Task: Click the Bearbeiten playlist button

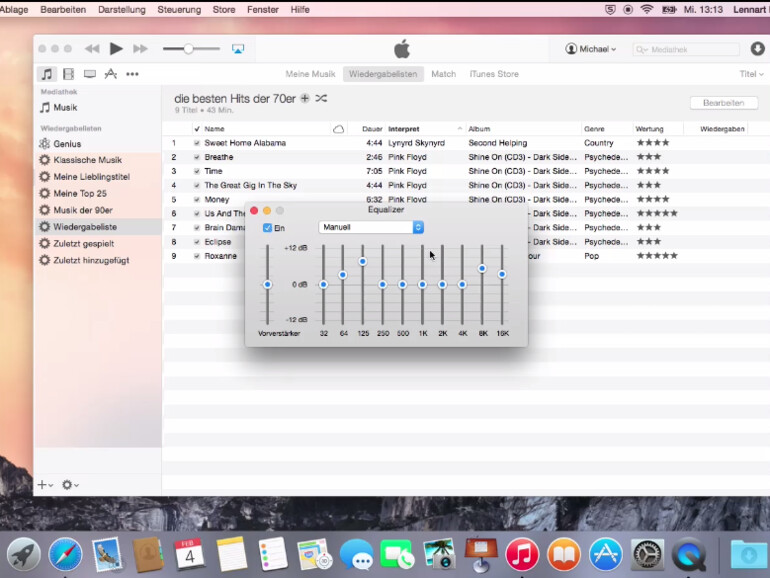Action: (724, 103)
